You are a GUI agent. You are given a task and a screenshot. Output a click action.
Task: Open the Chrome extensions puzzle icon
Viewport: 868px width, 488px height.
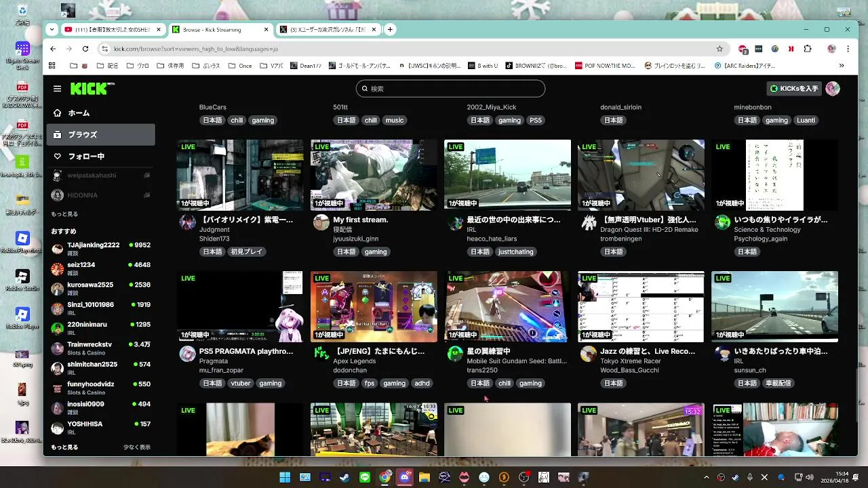(808, 49)
